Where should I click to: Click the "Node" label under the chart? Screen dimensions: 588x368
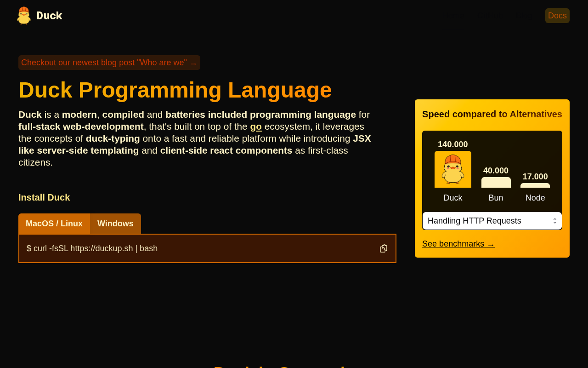tap(535, 198)
